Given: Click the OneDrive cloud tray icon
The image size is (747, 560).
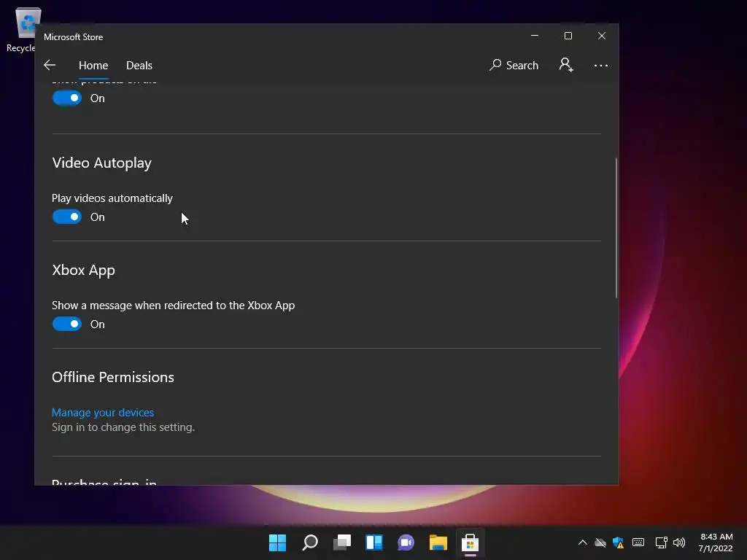Looking at the screenshot, I should 600,542.
